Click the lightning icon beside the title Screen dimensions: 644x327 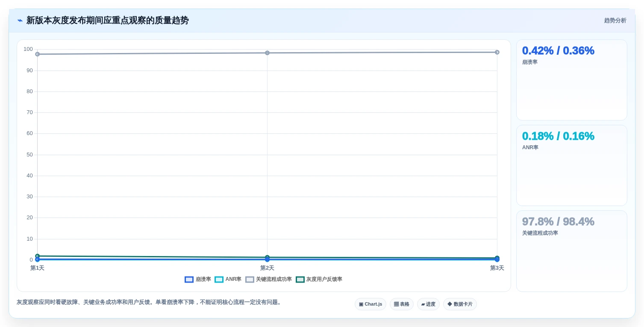tap(20, 21)
